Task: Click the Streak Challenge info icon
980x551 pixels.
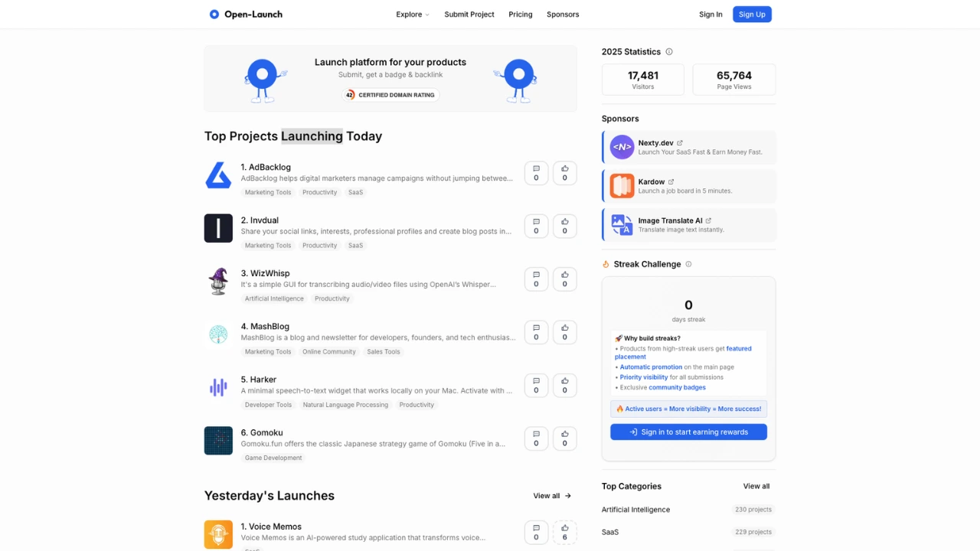Action: point(688,264)
